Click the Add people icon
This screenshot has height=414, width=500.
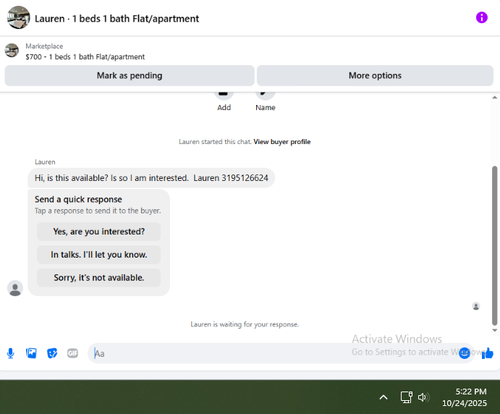click(224, 94)
